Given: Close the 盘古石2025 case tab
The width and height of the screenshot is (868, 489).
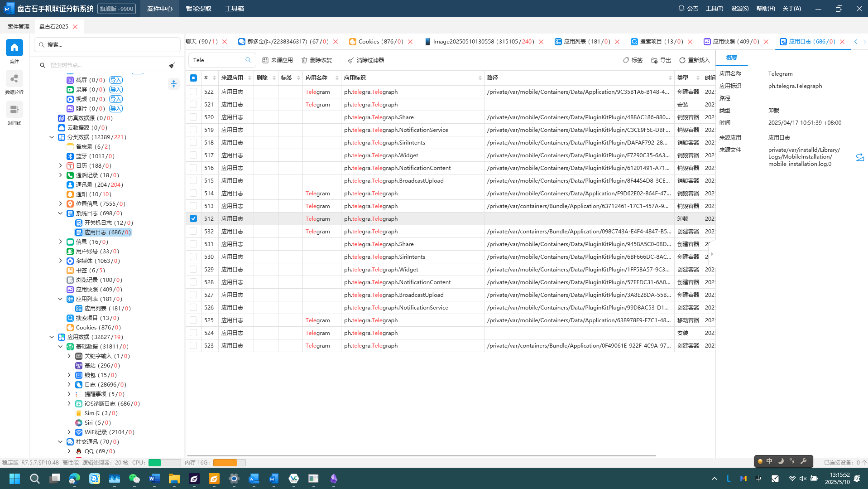Looking at the screenshot, I should coord(75,27).
